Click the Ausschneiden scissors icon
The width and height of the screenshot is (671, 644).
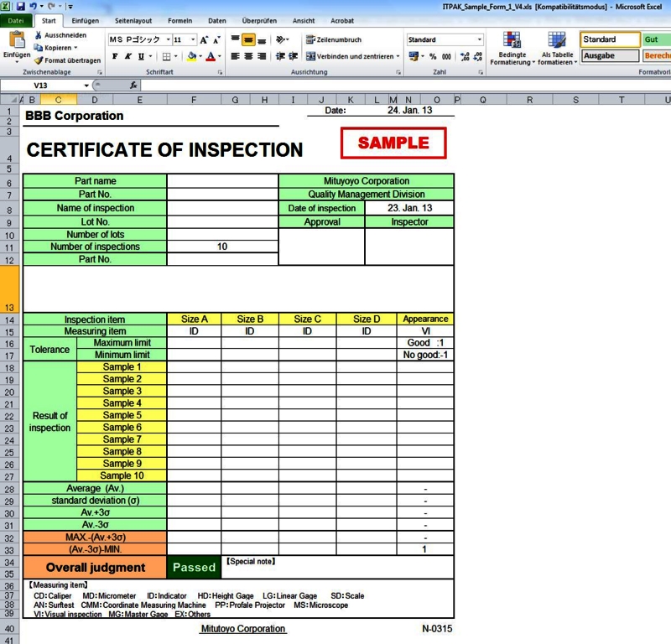(39, 36)
